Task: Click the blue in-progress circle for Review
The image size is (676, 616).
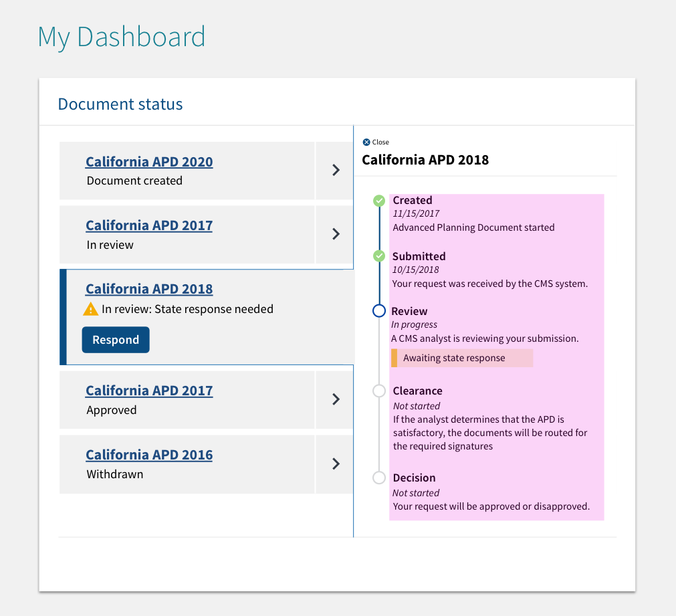Action: [x=379, y=310]
